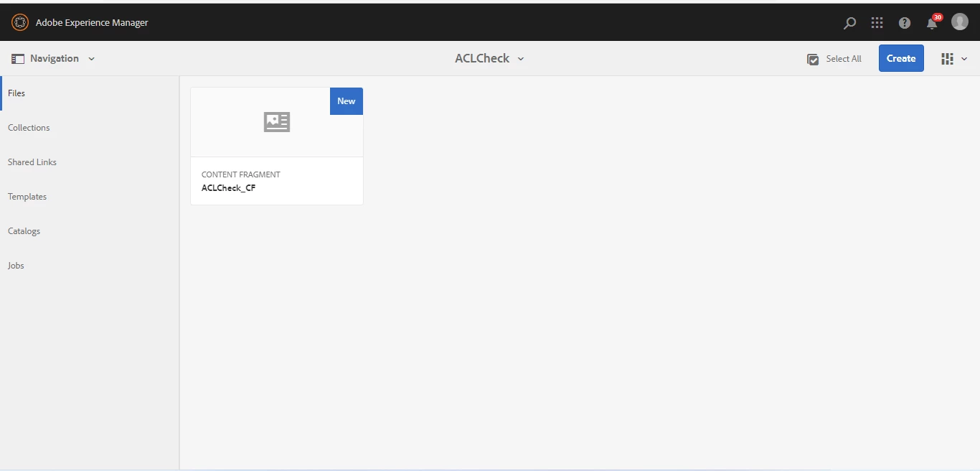Click the rail panel icon beside Navigation
Image resolution: width=980 pixels, height=471 pixels.
click(18, 59)
